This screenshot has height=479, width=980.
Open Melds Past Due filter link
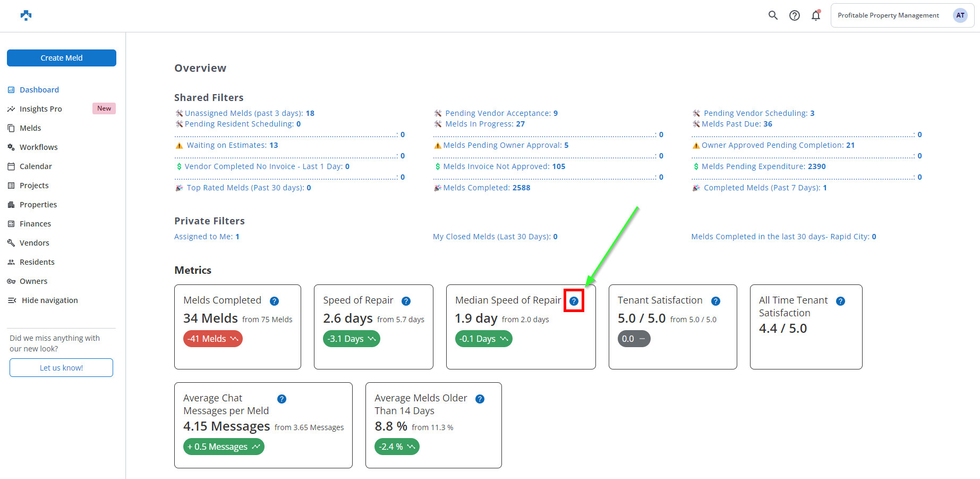point(737,124)
